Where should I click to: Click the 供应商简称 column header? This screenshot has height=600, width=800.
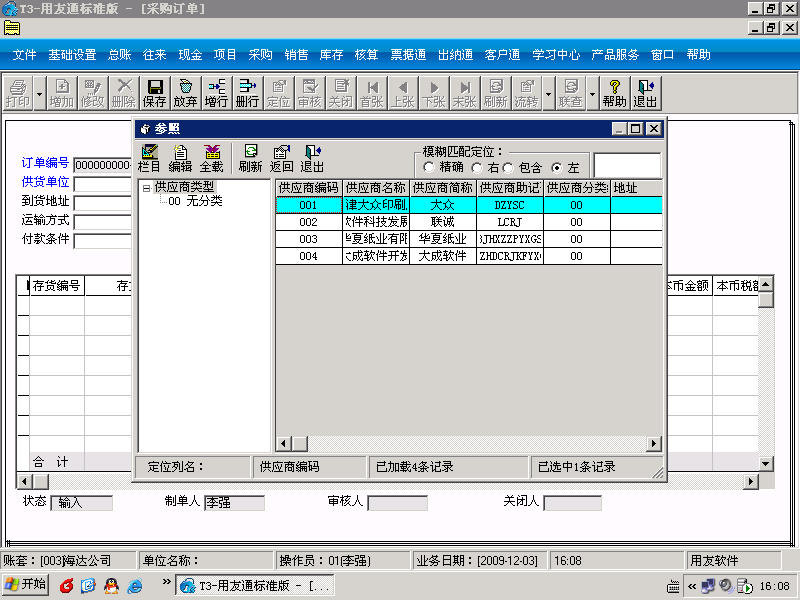tap(443, 188)
